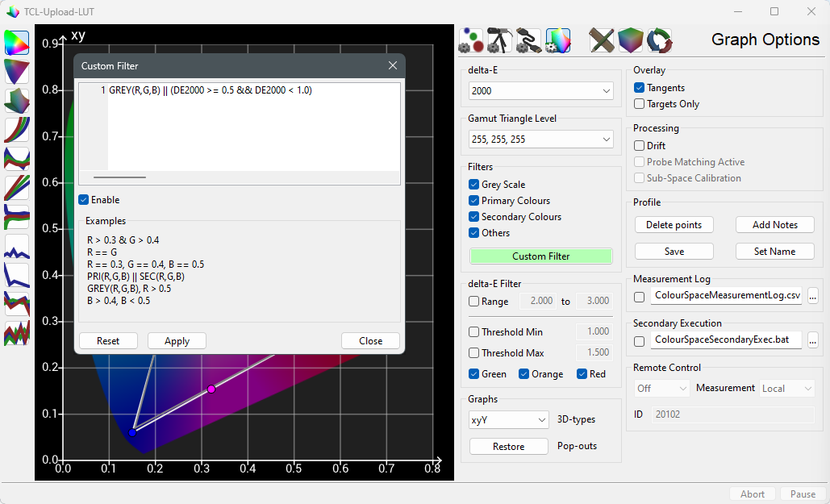This screenshot has width=830, height=504.
Task: Open the Gamut Triangle Level dropdown
Action: pos(540,140)
